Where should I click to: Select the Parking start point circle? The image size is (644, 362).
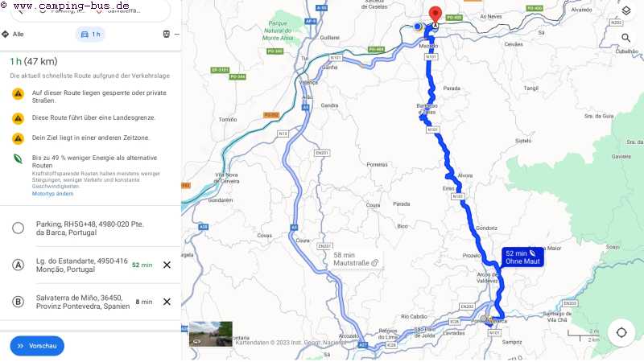click(x=18, y=228)
